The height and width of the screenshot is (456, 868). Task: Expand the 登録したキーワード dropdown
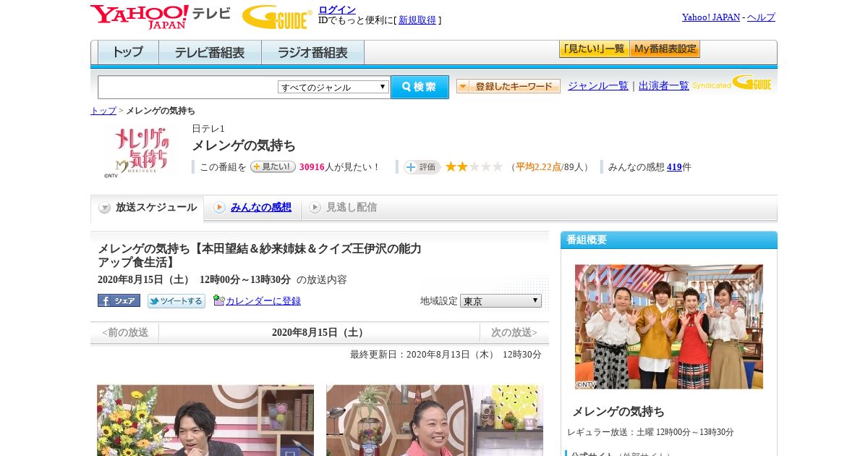(x=509, y=86)
